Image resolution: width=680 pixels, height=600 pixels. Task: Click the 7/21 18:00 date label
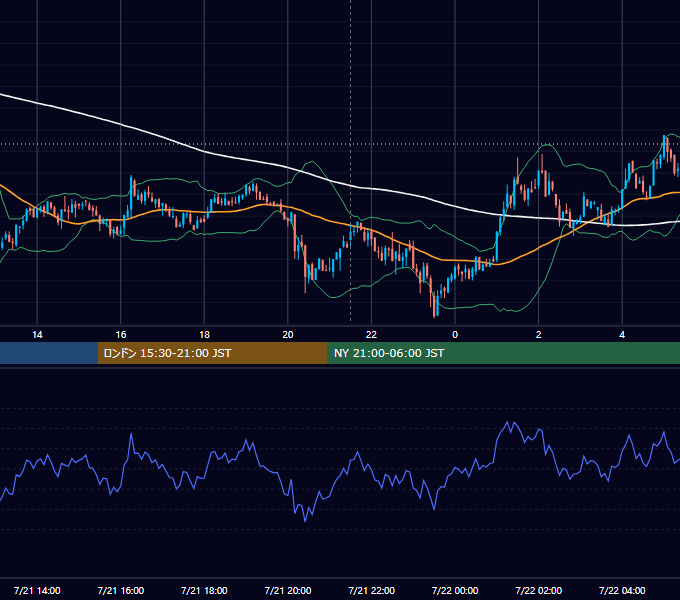coord(204,590)
